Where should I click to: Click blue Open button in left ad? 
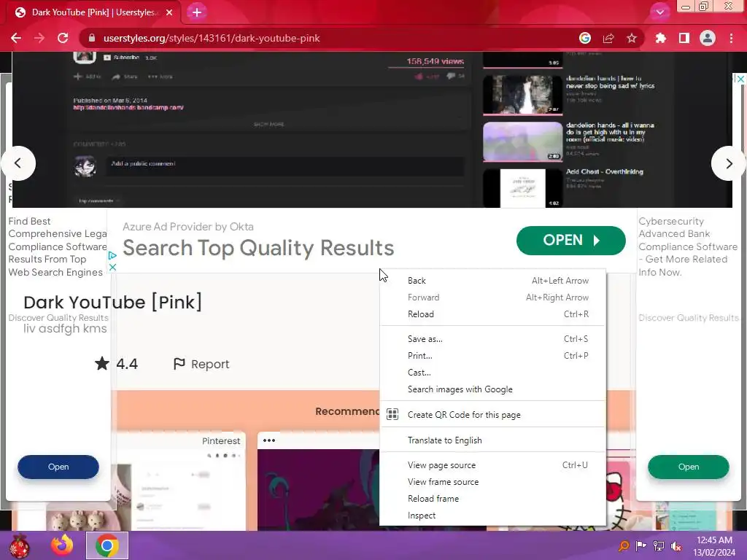pyautogui.click(x=58, y=467)
